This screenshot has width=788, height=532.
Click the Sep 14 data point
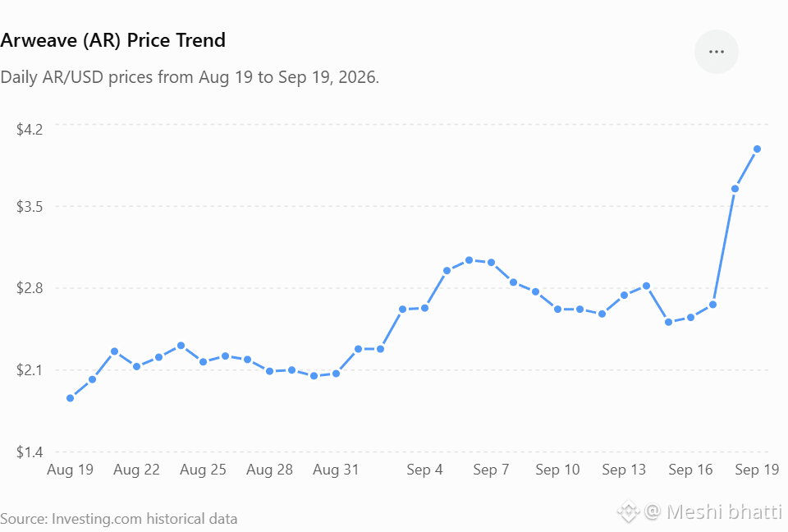[646, 286]
